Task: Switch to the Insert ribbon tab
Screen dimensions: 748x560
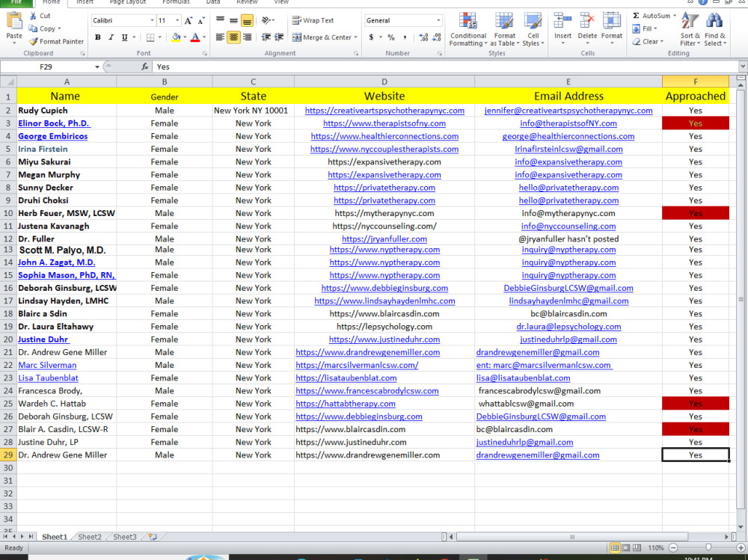Action: (x=85, y=2)
